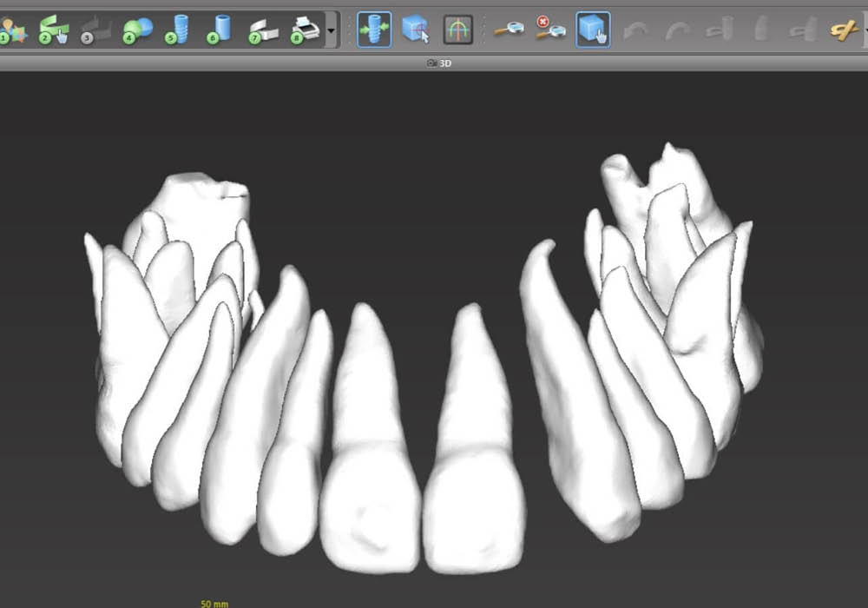The width and height of the screenshot is (868, 608).
Task: Click step 8 printer icon
Action: point(305,30)
